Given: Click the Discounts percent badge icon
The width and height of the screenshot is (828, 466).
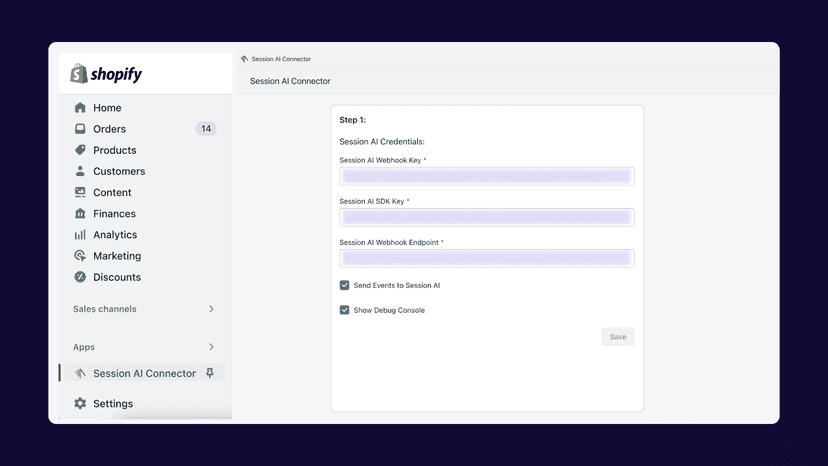Looking at the screenshot, I should 80,277.
